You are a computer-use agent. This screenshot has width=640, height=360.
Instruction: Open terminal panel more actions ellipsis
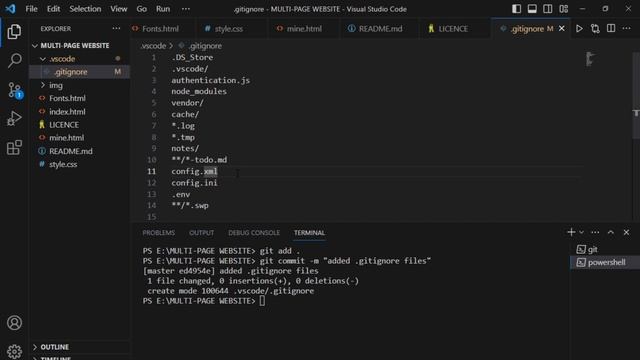coord(595,232)
